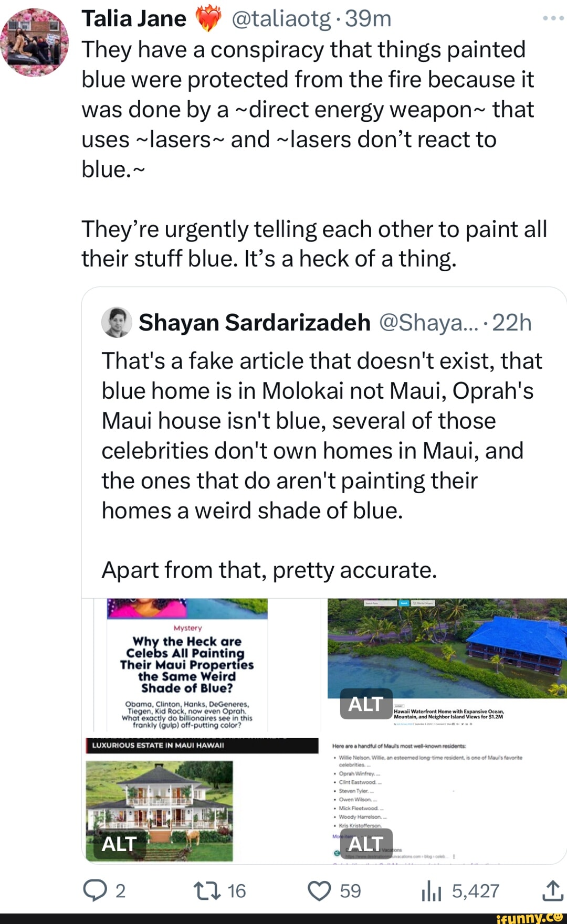Open the Shayan Sardarizadeh name link
The height and width of the screenshot is (924, 567).
(x=254, y=323)
